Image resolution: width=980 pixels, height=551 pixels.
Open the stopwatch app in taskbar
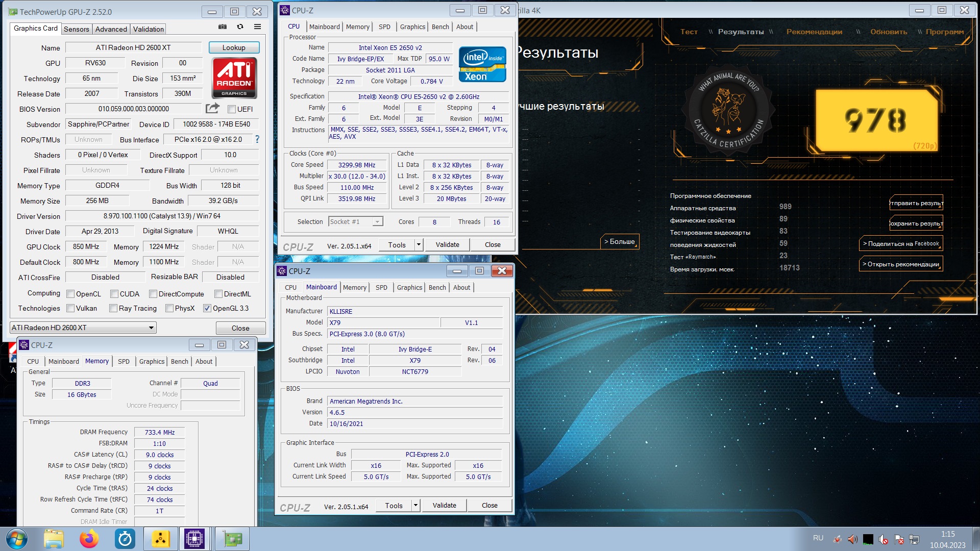coord(125,539)
